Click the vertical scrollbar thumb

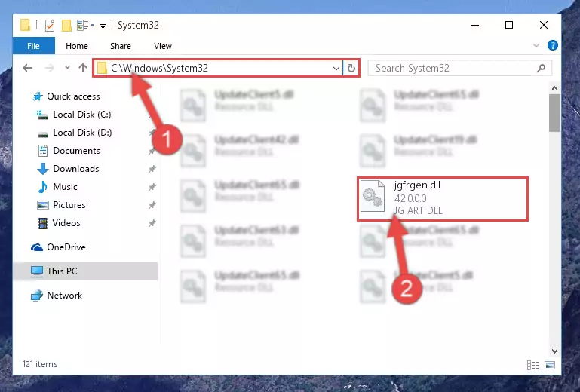click(554, 113)
